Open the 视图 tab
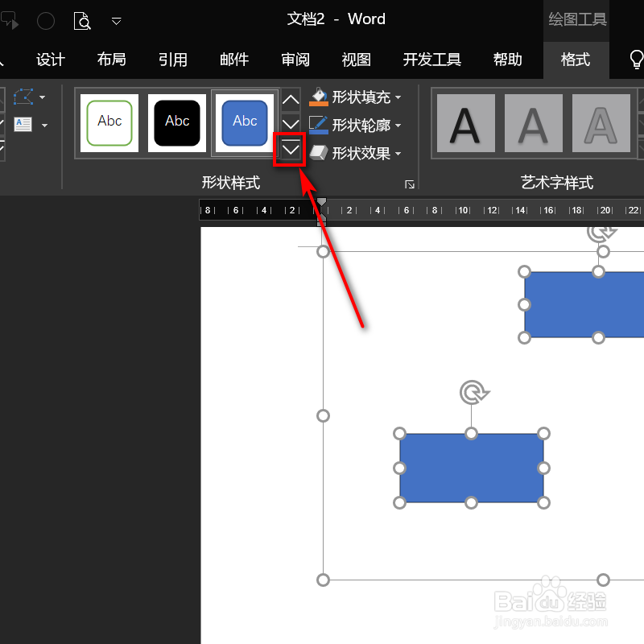The height and width of the screenshot is (644, 644). [x=357, y=60]
